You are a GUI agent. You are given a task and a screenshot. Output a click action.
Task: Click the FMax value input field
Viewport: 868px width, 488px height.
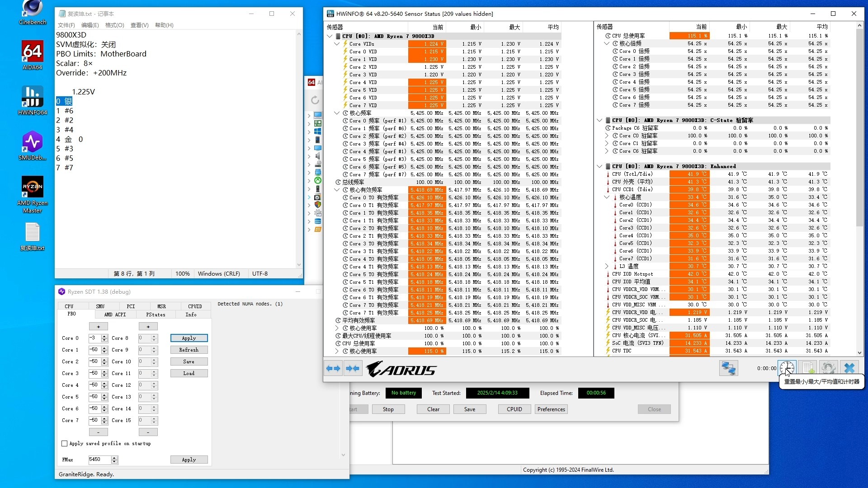(100, 460)
